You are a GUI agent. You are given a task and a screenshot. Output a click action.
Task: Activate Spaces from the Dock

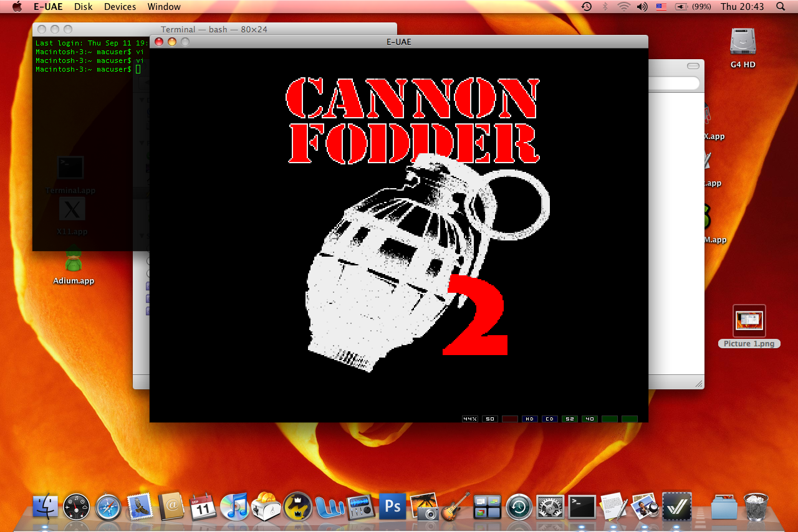[x=488, y=507]
